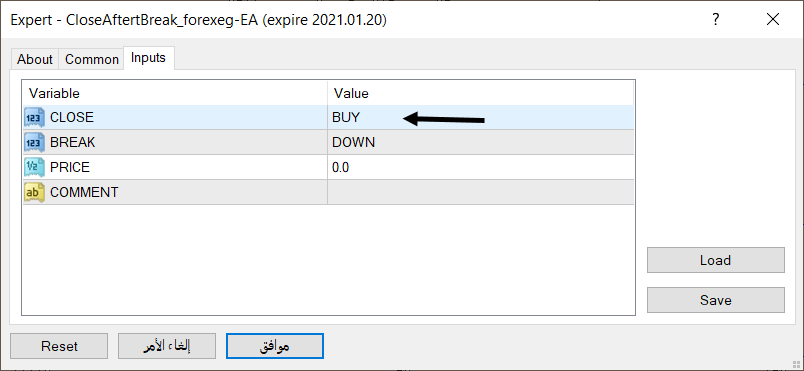Click the integer icon beside BREAK
The width and height of the screenshot is (804, 371).
(34, 142)
